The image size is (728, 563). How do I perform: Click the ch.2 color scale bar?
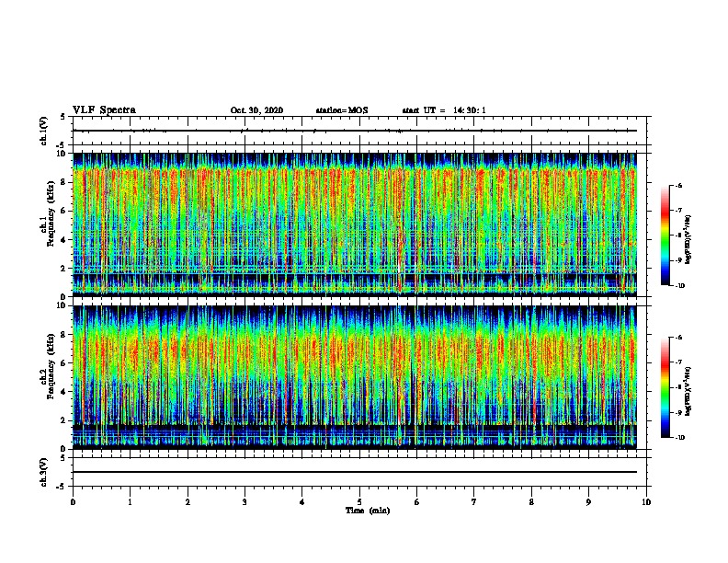coord(665,387)
